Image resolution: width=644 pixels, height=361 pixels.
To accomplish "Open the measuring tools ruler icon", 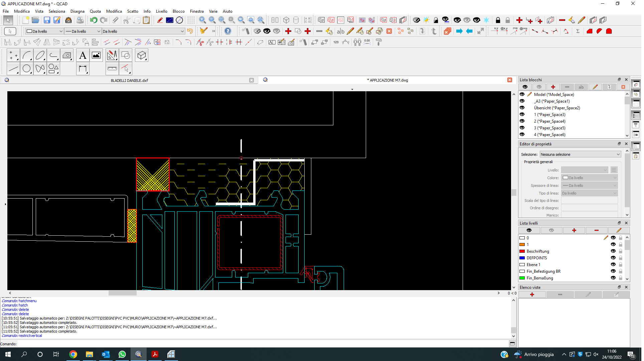I will point(112,69).
